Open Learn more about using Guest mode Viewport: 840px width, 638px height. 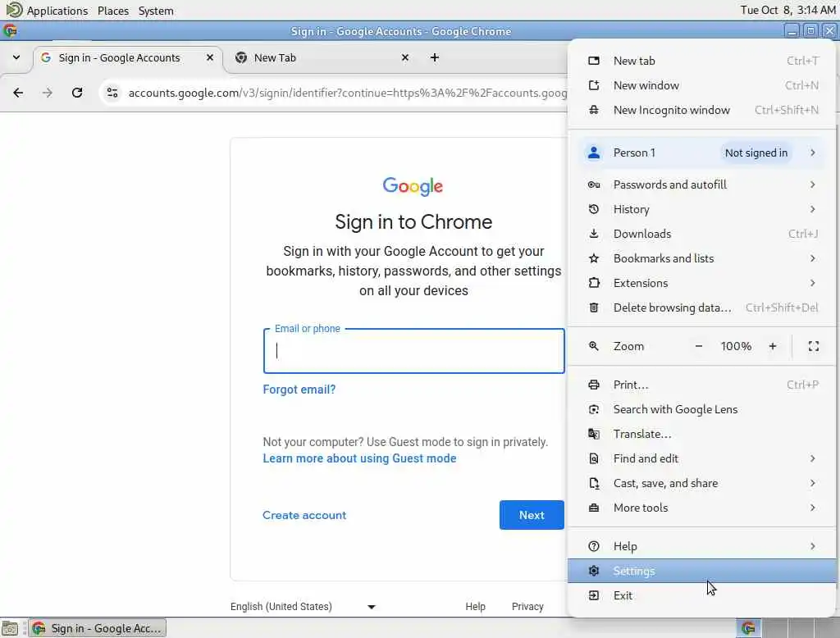(359, 458)
